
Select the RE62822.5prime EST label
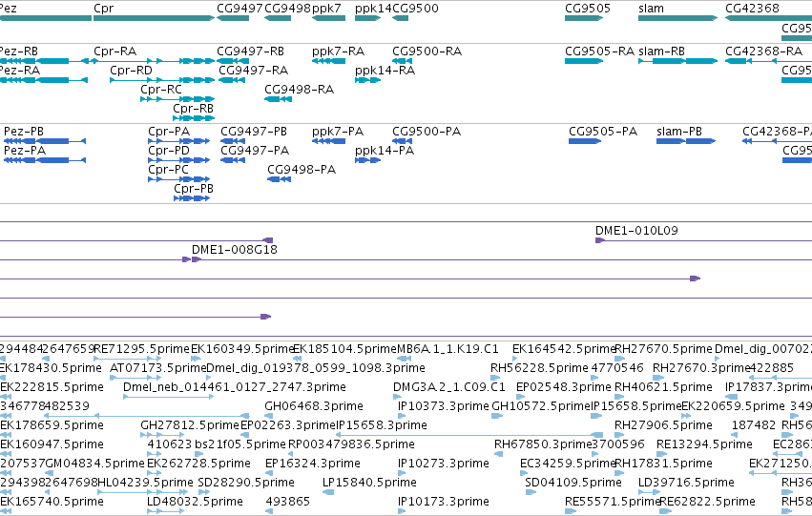pyautogui.click(x=707, y=502)
